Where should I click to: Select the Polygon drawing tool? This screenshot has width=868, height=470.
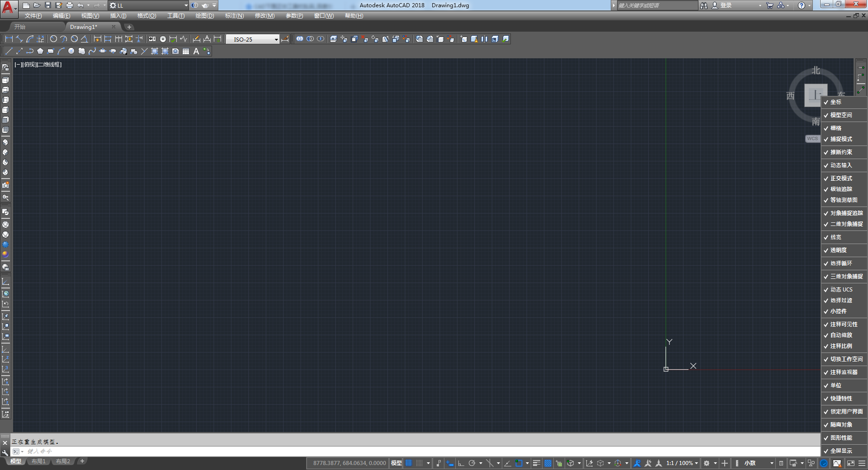[x=40, y=51]
